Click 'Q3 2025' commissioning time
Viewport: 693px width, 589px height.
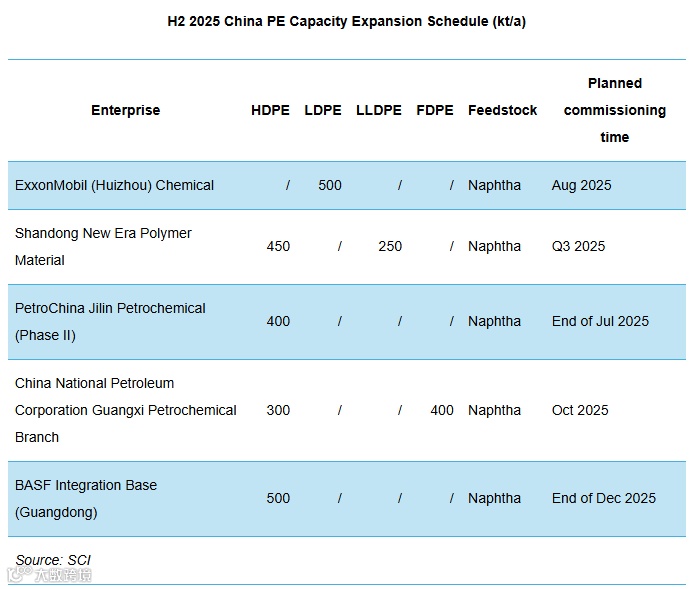578,246
